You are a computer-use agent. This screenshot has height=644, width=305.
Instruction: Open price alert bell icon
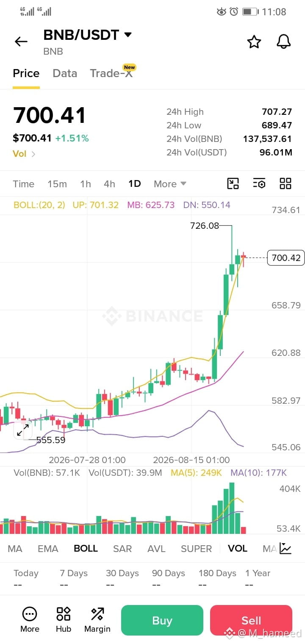point(283,42)
